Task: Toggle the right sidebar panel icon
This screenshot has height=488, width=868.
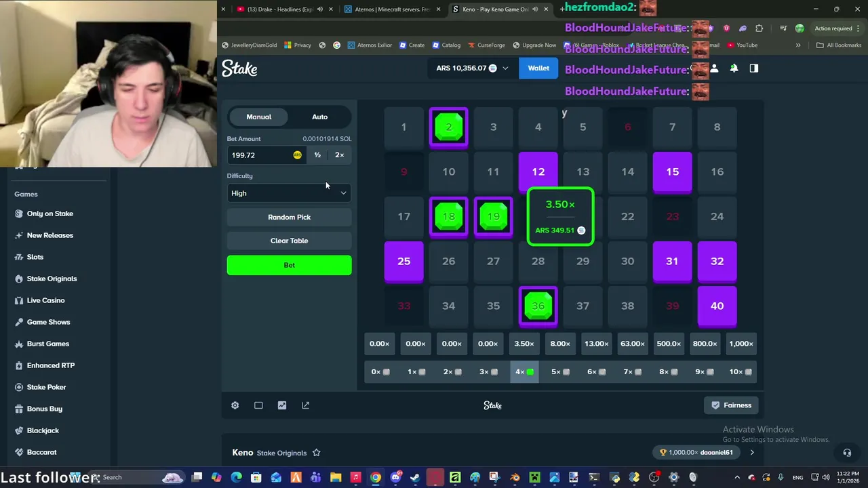Action: pyautogui.click(x=753, y=68)
